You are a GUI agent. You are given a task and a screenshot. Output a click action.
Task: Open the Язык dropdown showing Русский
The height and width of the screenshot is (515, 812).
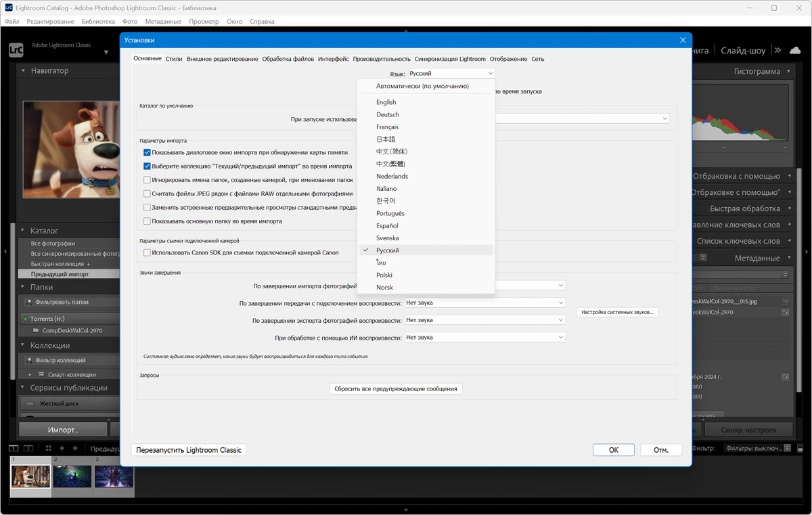pyautogui.click(x=451, y=73)
